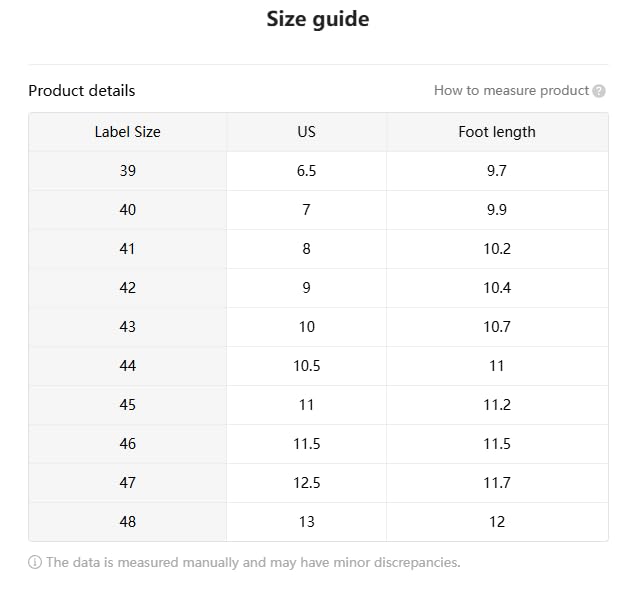Click the foot length 9.7 cell
The height and width of the screenshot is (601, 637).
(497, 171)
